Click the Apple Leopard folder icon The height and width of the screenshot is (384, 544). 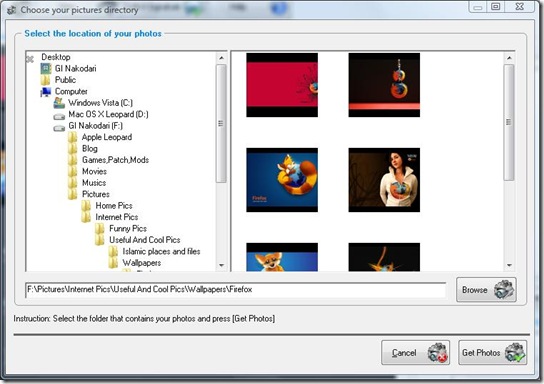coord(73,137)
